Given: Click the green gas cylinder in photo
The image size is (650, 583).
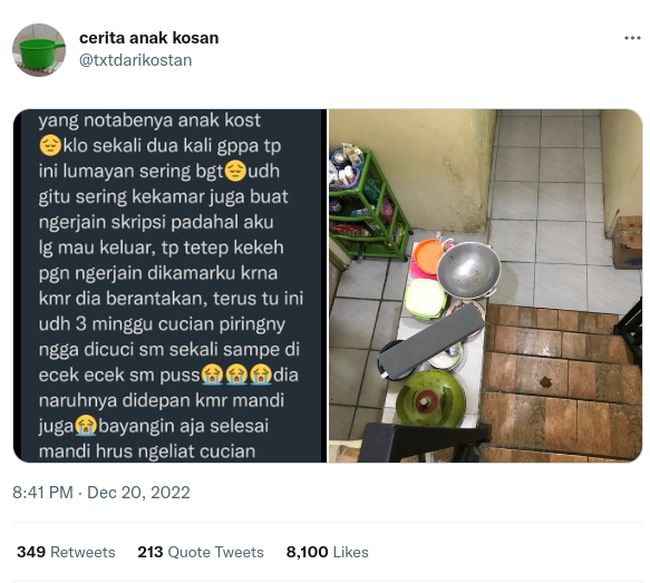Looking at the screenshot, I should point(430,398).
